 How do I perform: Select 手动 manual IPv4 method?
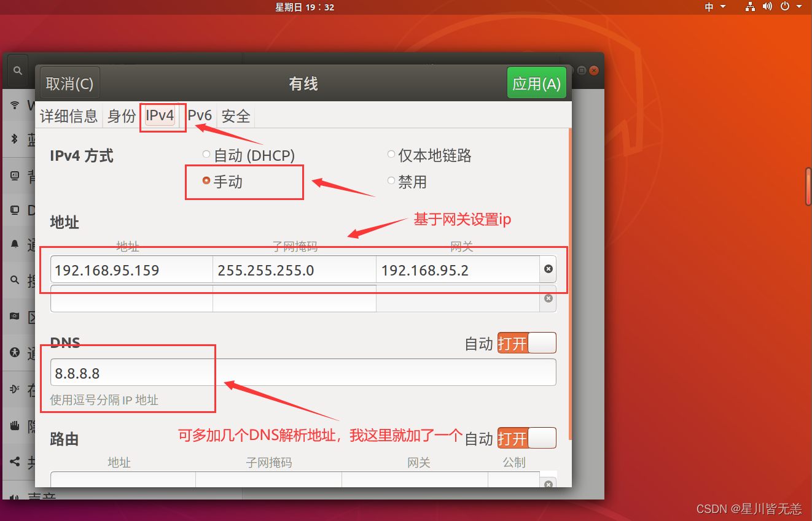(222, 182)
